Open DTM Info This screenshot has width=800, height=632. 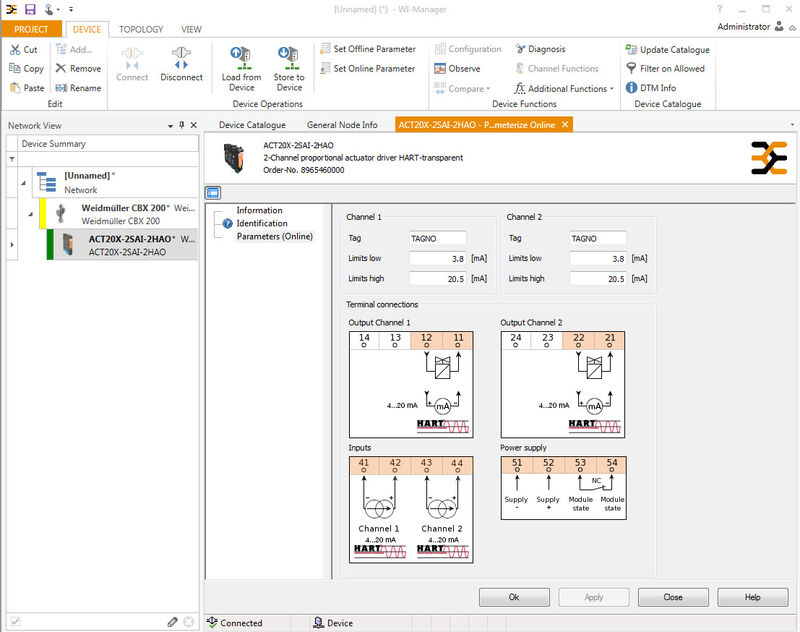point(632,88)
